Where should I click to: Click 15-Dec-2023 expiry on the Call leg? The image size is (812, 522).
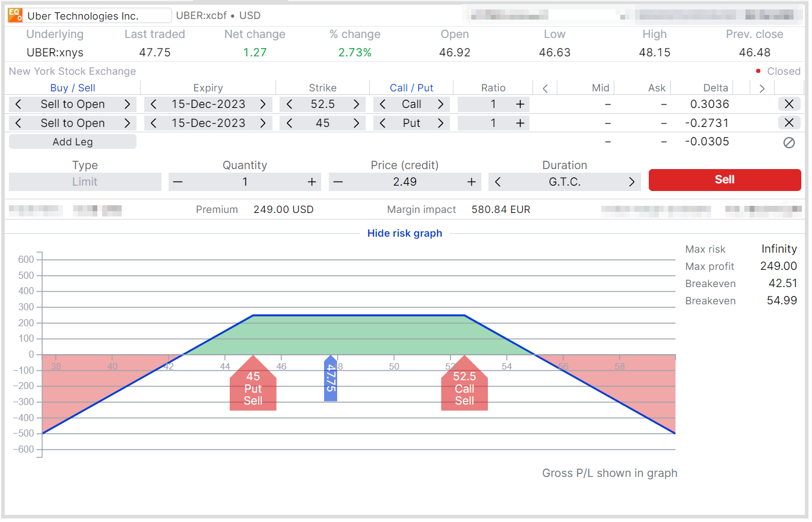(x=208, y=104)
